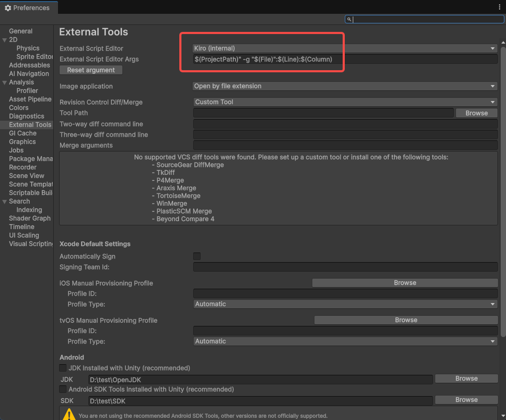
Task: Browse for tvOS Manual Provisioning Profile
Action: tap(406, 320)
